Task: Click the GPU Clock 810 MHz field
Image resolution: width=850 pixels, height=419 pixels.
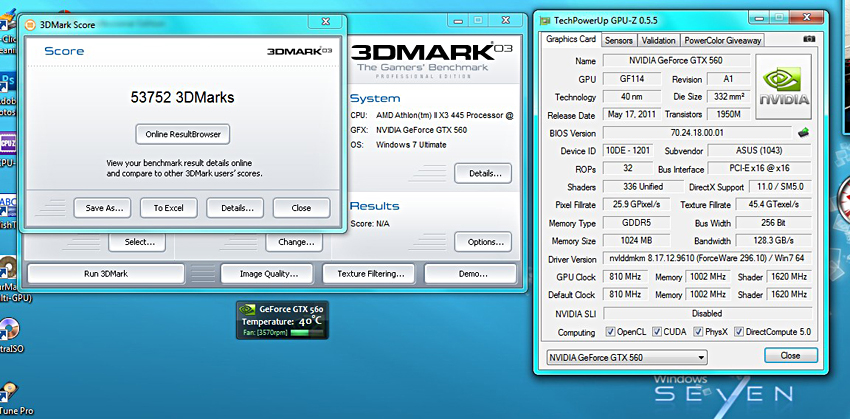Action: pos(625,277)
